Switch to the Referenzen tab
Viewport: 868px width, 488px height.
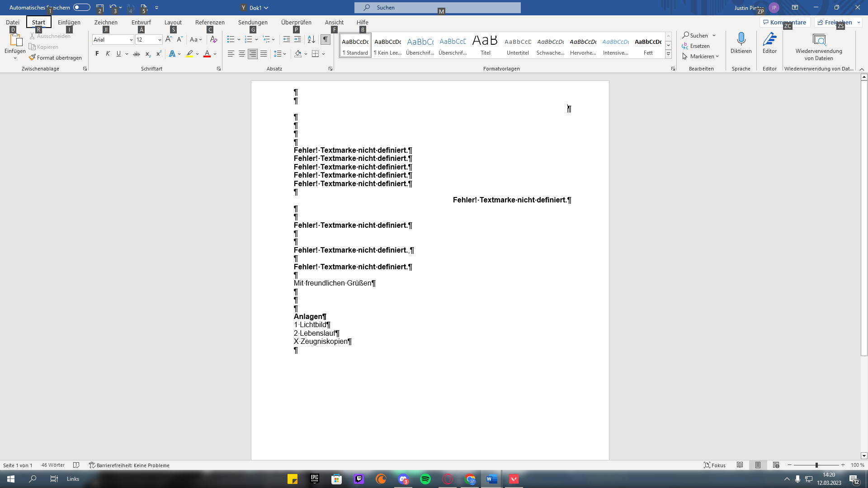point(210,22)
